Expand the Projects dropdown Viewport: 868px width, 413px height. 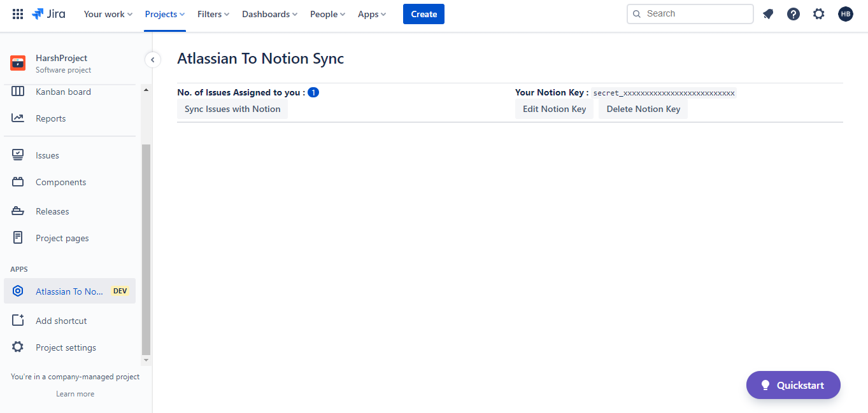coord(165,14)
